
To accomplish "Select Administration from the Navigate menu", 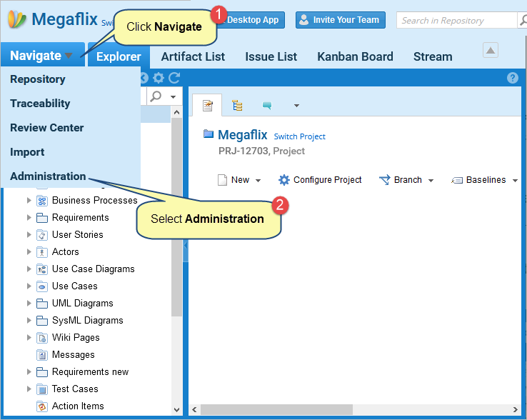I will [48, 176].
